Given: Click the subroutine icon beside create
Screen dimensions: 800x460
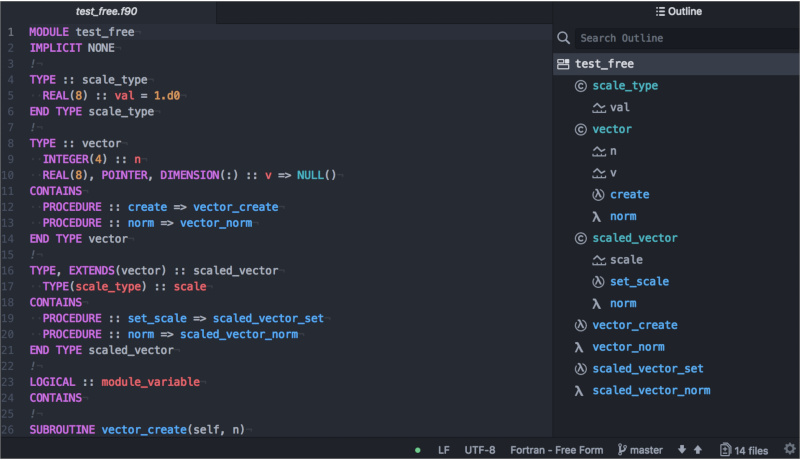Looking at the screenshot, I should [x=598, y=195].
